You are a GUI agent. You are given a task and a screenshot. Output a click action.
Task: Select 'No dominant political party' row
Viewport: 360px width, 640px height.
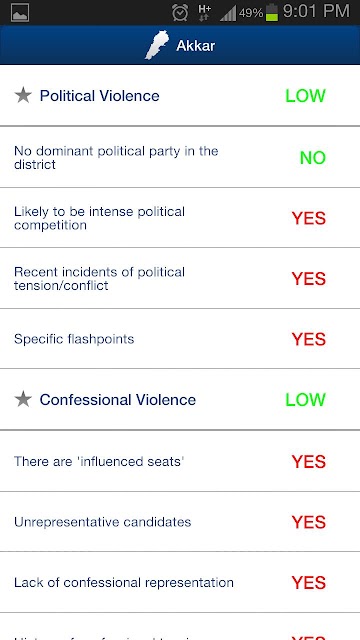(180, 158)
